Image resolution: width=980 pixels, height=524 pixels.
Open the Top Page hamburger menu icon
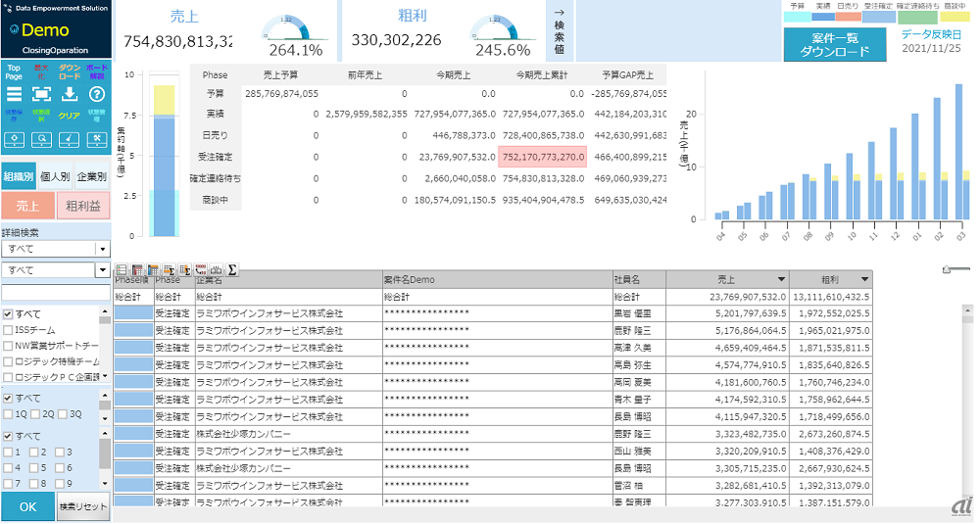click(x=14, y=94)
